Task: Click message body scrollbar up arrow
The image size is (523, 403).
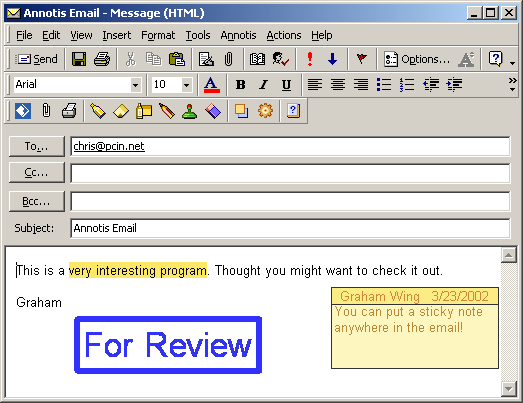Action: pyautogui.click(x=509, y=256)
